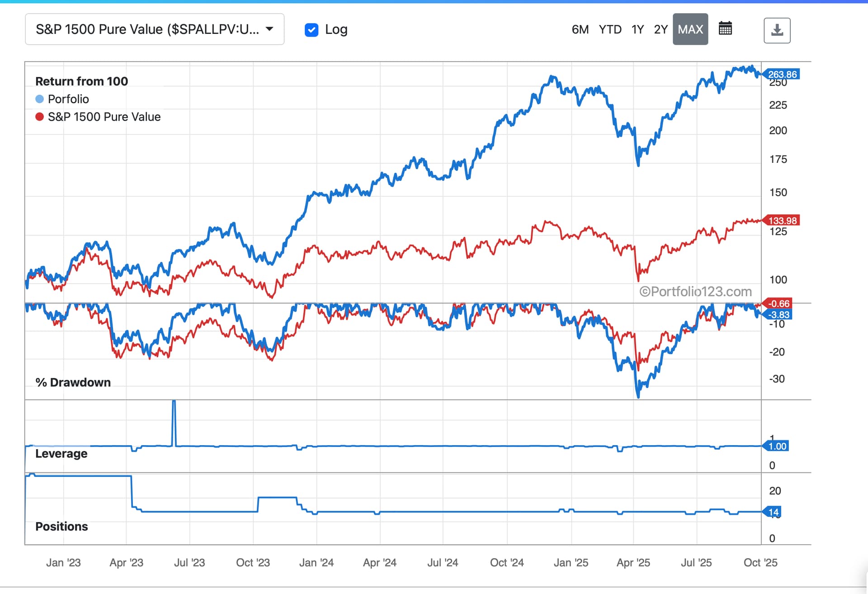The width and height of the screenshot is (868, 594).
Task: Click the 14 positions value marker
Action: [x=773, y=512]
